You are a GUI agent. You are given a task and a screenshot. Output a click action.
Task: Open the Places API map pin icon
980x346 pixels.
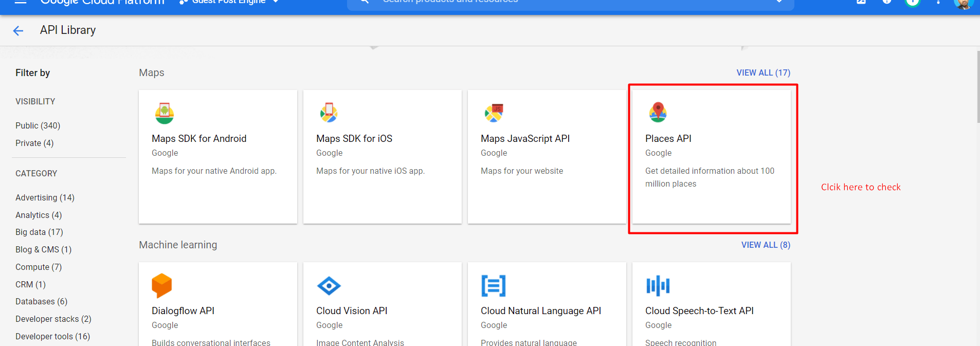tap(658, 112)
